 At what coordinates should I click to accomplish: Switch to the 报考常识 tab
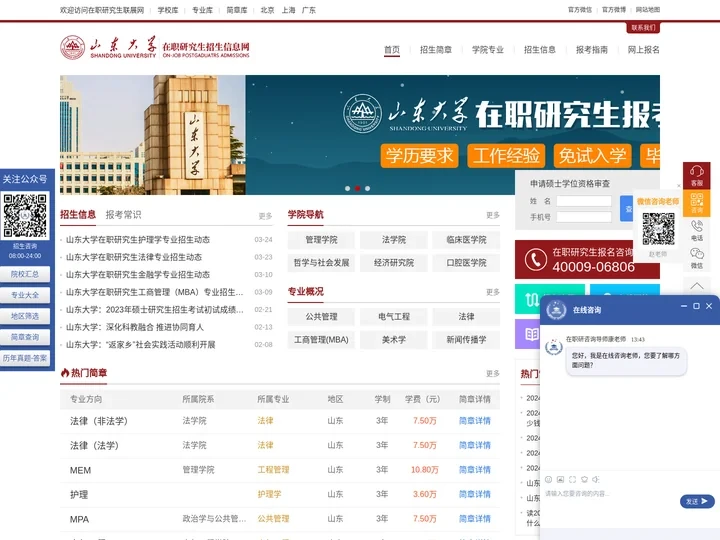coord(123,214)
